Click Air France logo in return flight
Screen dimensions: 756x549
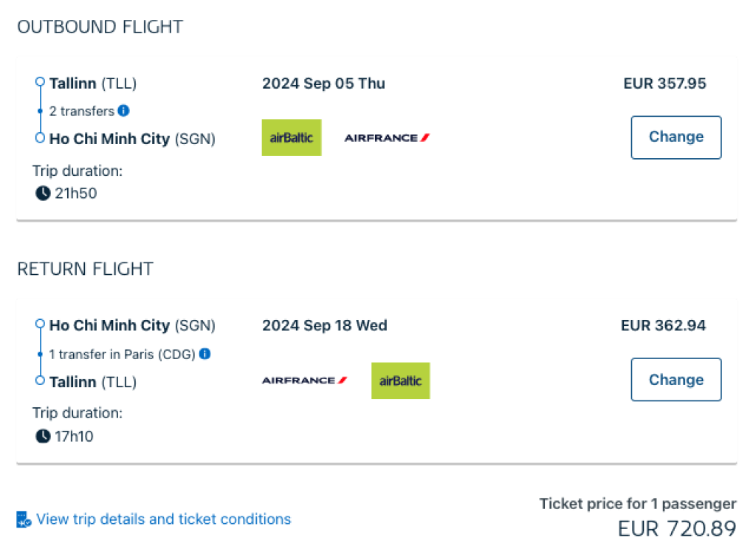click(x=304, y=381)
